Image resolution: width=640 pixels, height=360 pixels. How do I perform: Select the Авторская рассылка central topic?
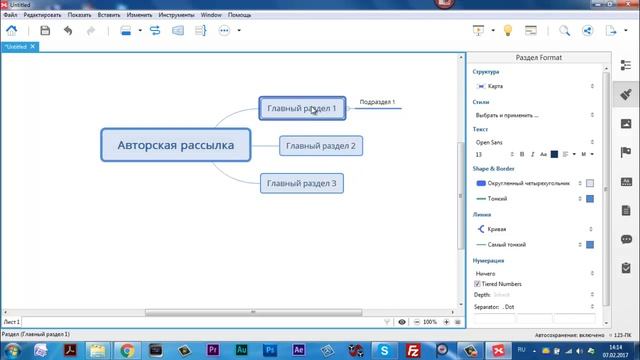tap(176, 145)
